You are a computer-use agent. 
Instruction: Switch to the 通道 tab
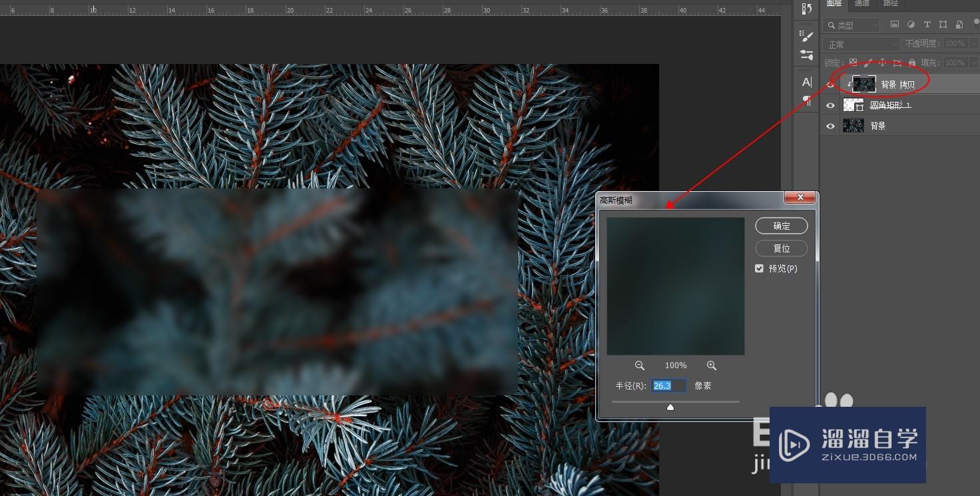tap(862, 3)
